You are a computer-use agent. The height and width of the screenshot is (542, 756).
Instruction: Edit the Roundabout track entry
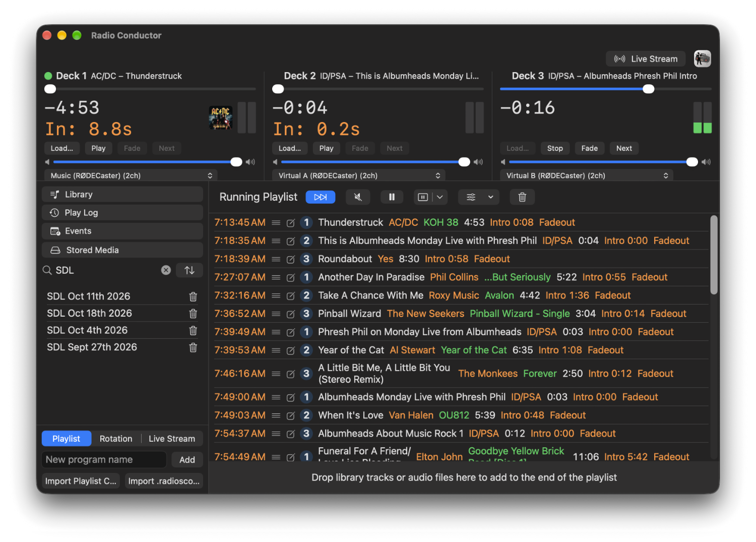[291, 259]
